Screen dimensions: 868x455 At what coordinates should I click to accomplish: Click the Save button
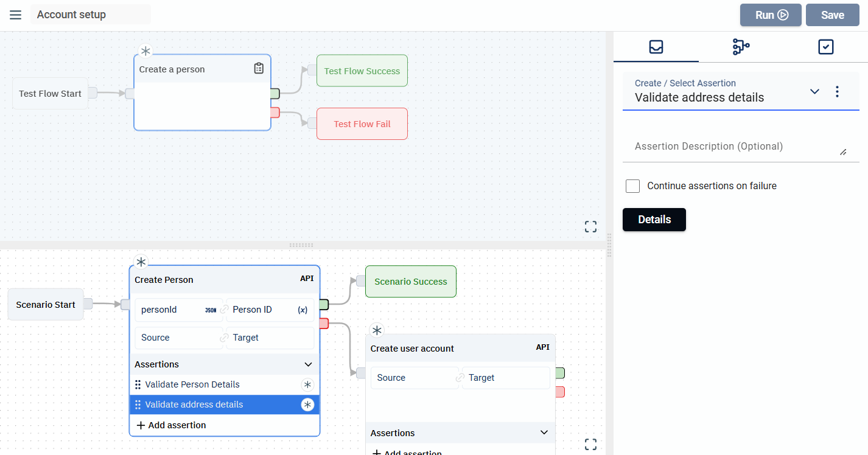point(832,15)
